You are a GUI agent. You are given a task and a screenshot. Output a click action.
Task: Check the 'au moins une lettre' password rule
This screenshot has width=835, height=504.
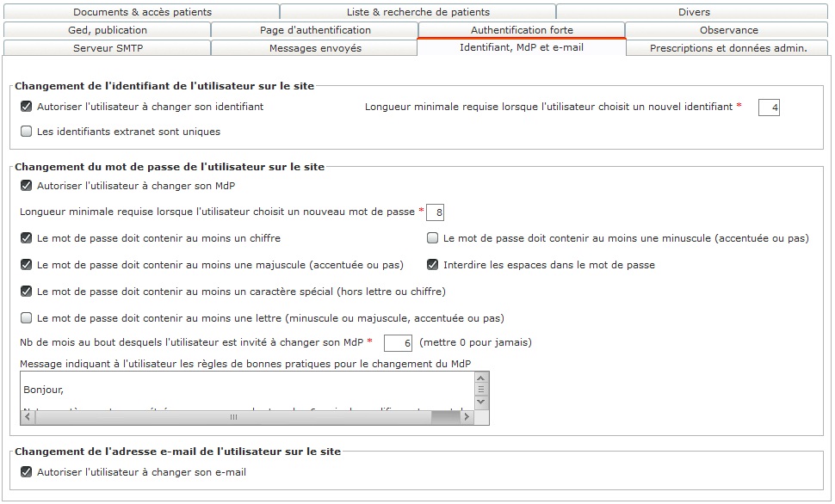[x=26, y=318]
